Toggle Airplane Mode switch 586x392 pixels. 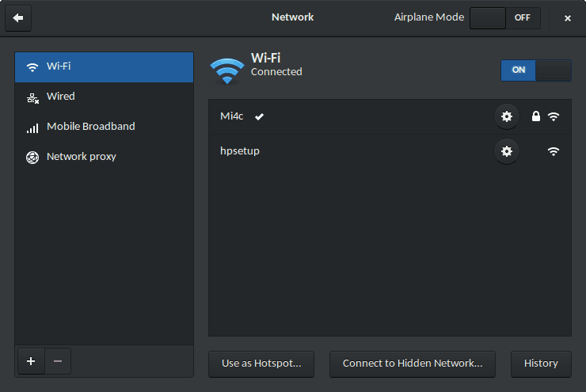(x=504, y=17)
